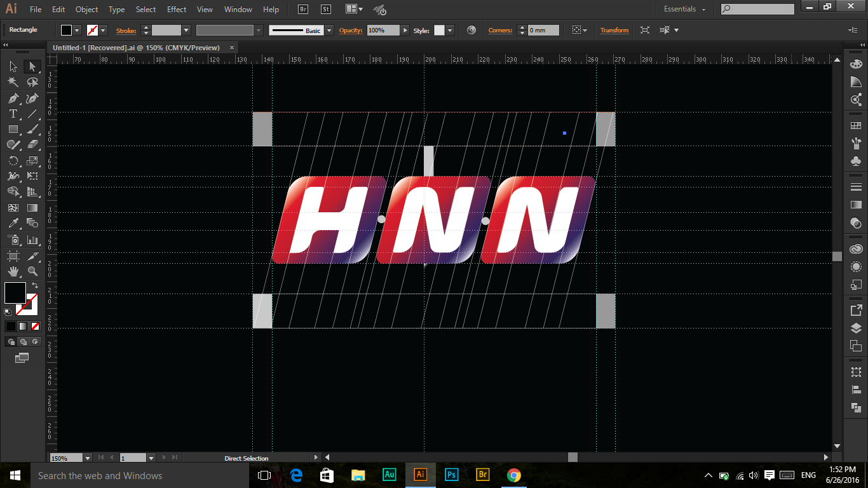Open the Effect menu

point(177,10)
